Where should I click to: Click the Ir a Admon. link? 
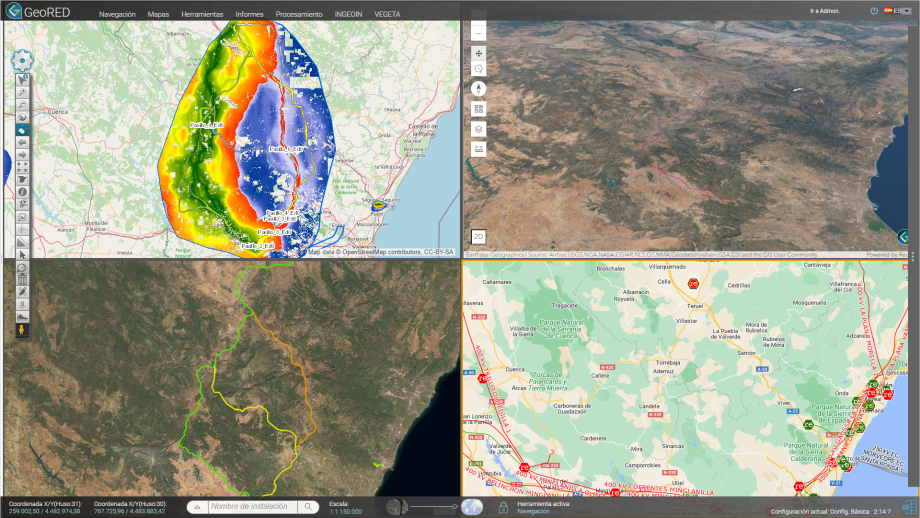(825, 11)
